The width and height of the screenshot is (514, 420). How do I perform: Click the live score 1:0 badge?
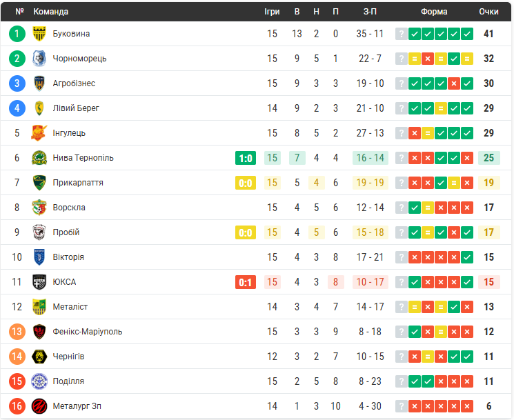coord(246,158)
